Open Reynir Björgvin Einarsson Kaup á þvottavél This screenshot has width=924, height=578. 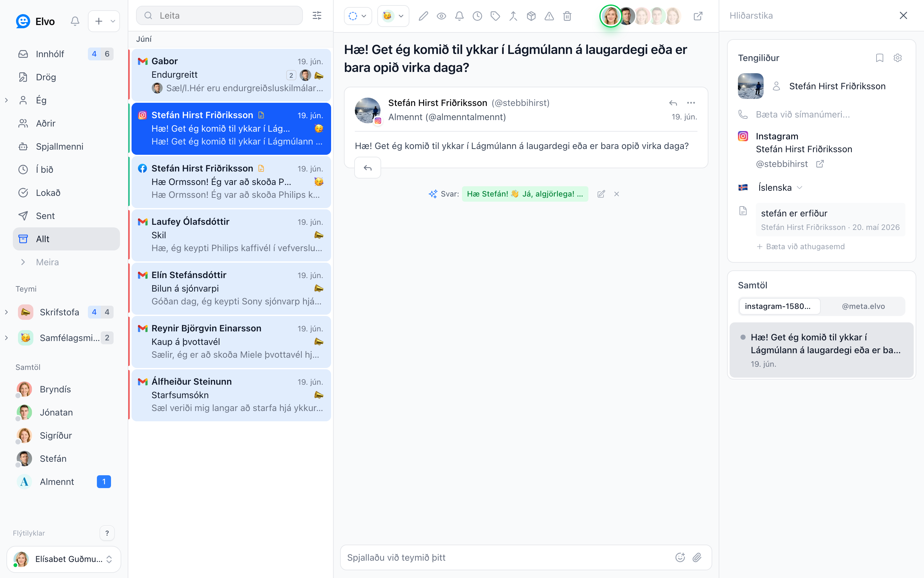point(231,342)
